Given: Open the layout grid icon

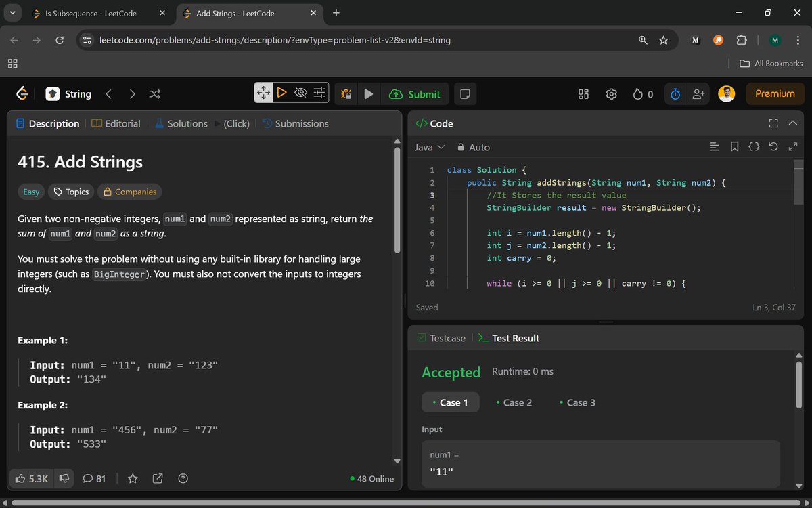Looking at the screenshot, I should (x=584, y=94).
